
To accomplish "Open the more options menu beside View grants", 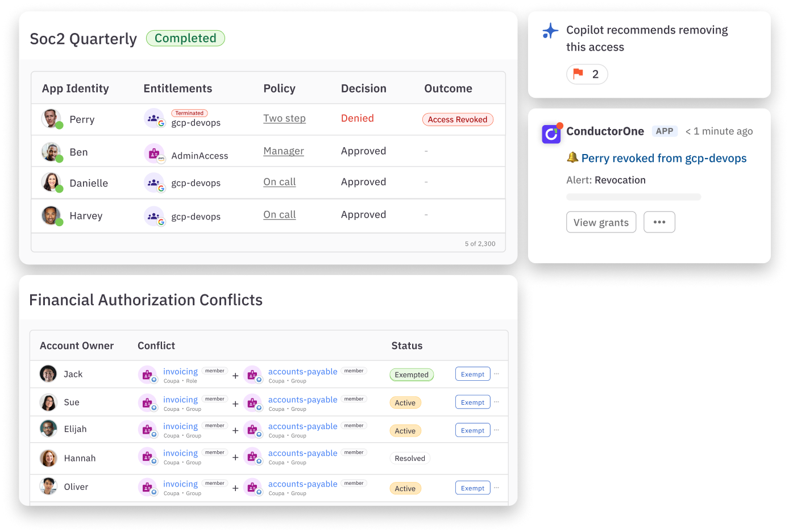I will 659,222.
